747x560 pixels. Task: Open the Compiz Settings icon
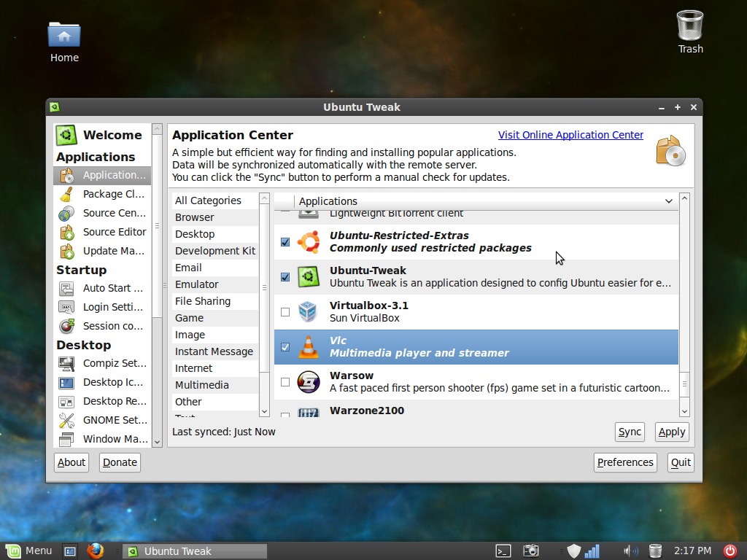tap(66, 364)
